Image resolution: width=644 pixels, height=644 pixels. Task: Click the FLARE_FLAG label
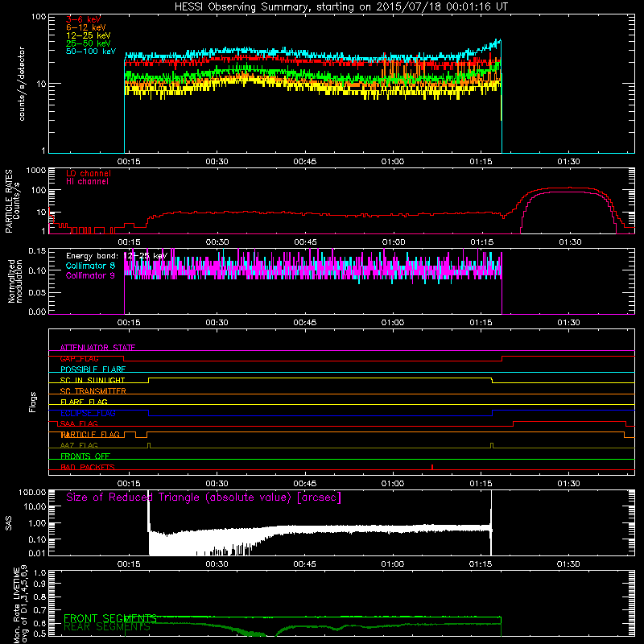84,402
